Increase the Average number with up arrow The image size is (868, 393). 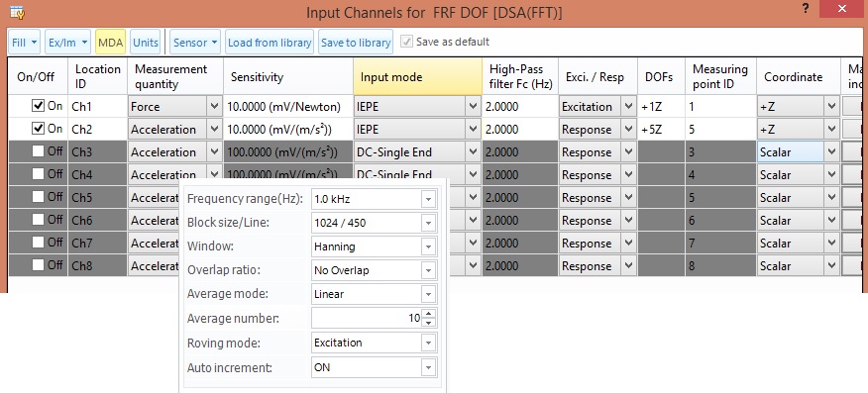coord(428,314)
